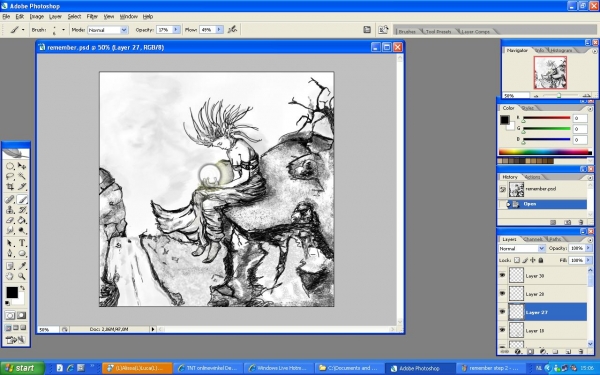This screenshot has width=600, height=375.
Task: Delete layer via Layers panel trash icon
Action: (x=581, y=351)
